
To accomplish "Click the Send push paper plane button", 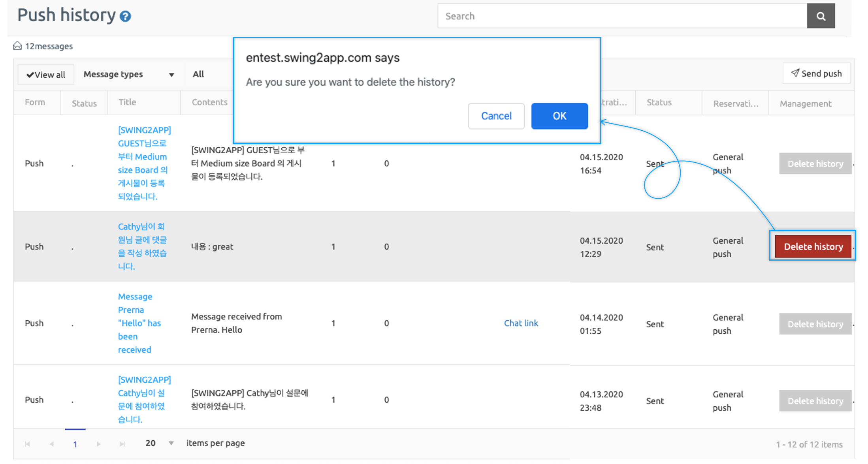I will 816,73.
